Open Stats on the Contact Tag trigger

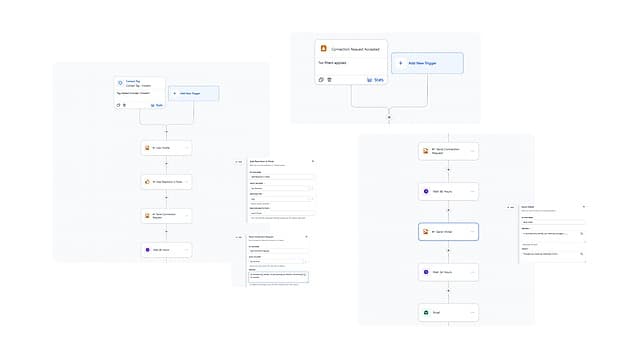tap(157, 105)
